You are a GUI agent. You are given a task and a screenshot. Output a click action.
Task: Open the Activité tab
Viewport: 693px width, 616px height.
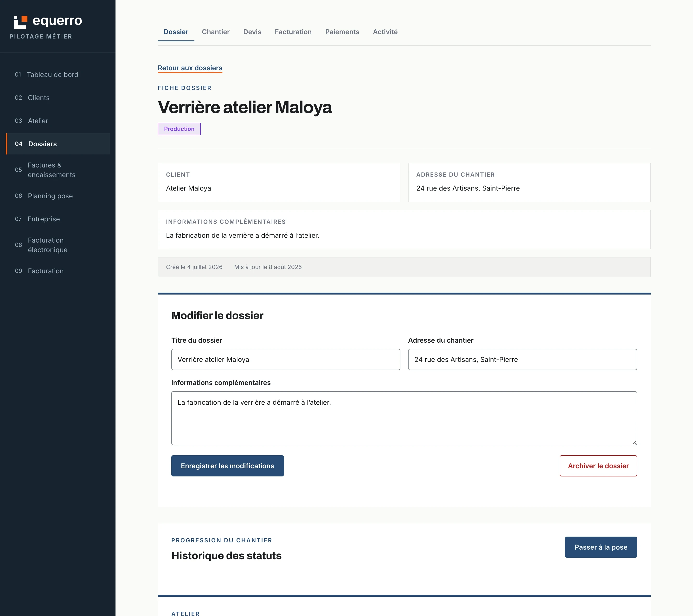[x=385, y=32]
